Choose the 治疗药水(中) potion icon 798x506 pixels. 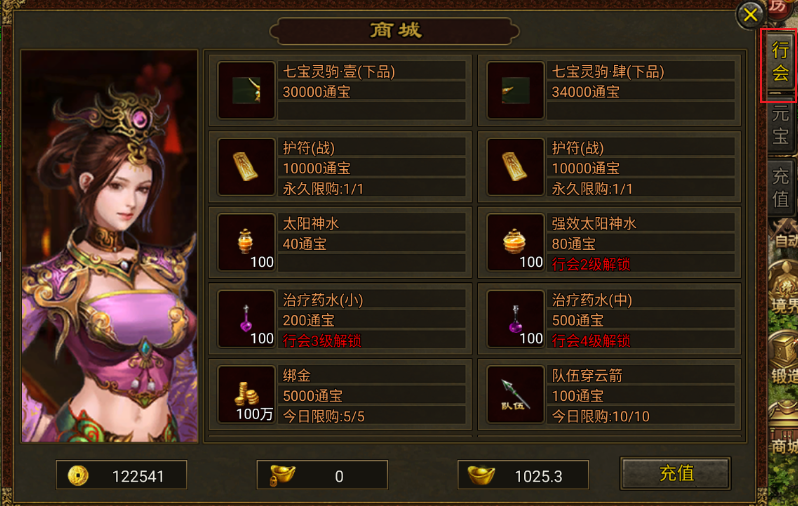[x=515, y=319]
